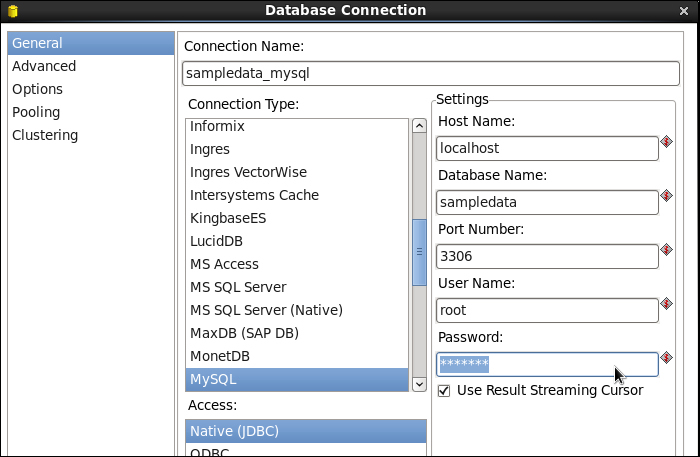Viewport: 700px width, 457px height.
Task: Select MS SQL Server connection type
Action: (238, 287)
